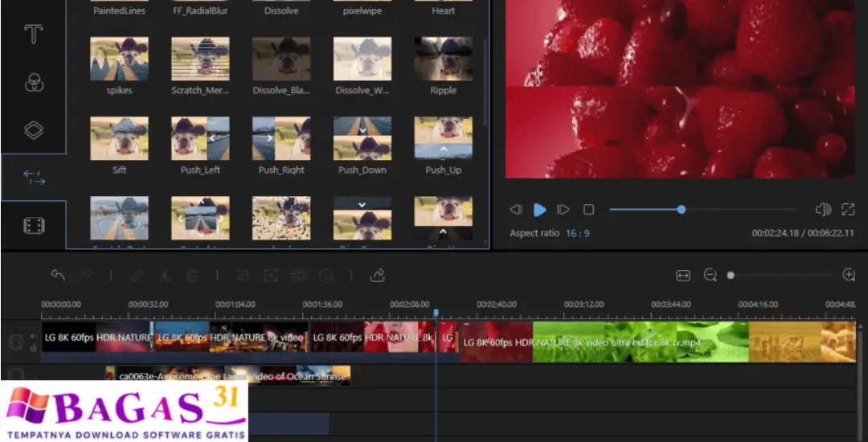The image size is (868, 442).
Task: Click the Dissolve transition label in the top row
Action: pyautogui.click(x=281, y=10)
